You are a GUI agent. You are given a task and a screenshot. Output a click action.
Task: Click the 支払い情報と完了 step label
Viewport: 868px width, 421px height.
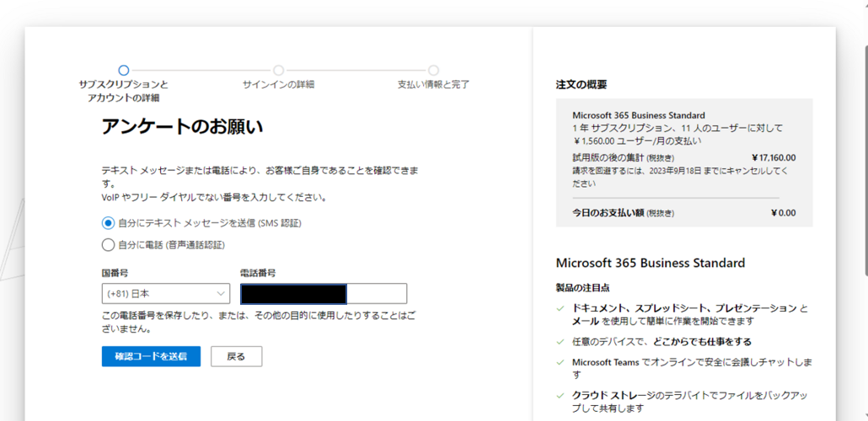[x=433, y=85]
